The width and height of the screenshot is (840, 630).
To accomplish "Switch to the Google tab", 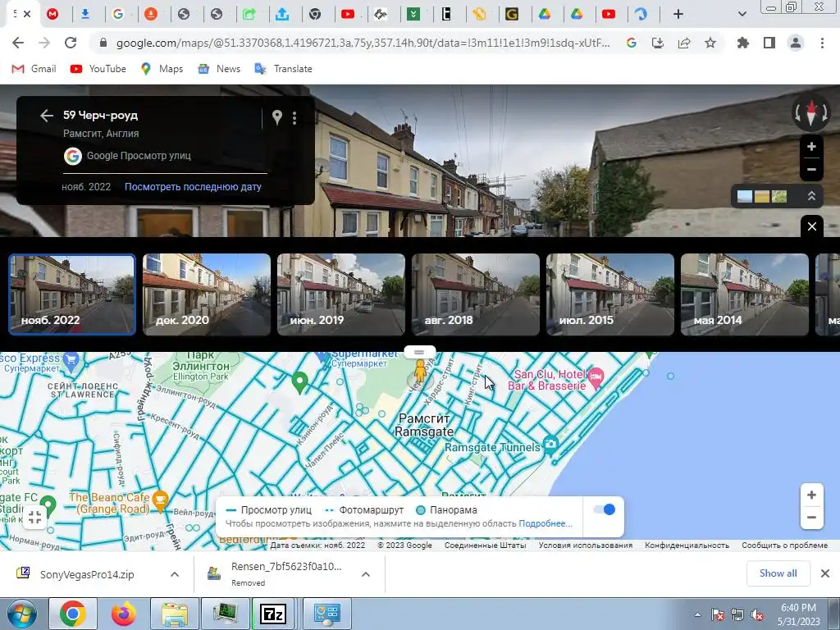I will pyautogui.click(x=118, y=14).
